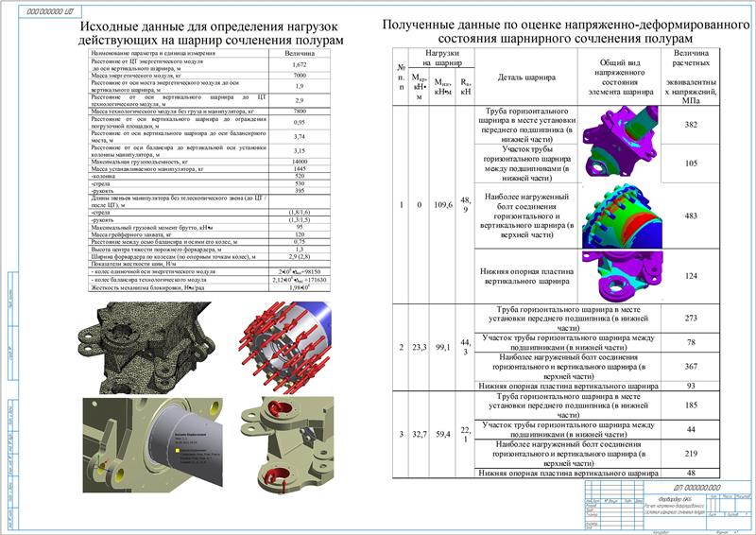756x535 pixels.
Task: Click the 'Нагрузки на шарнир' header cell
Action: click(x=442, y=58)
